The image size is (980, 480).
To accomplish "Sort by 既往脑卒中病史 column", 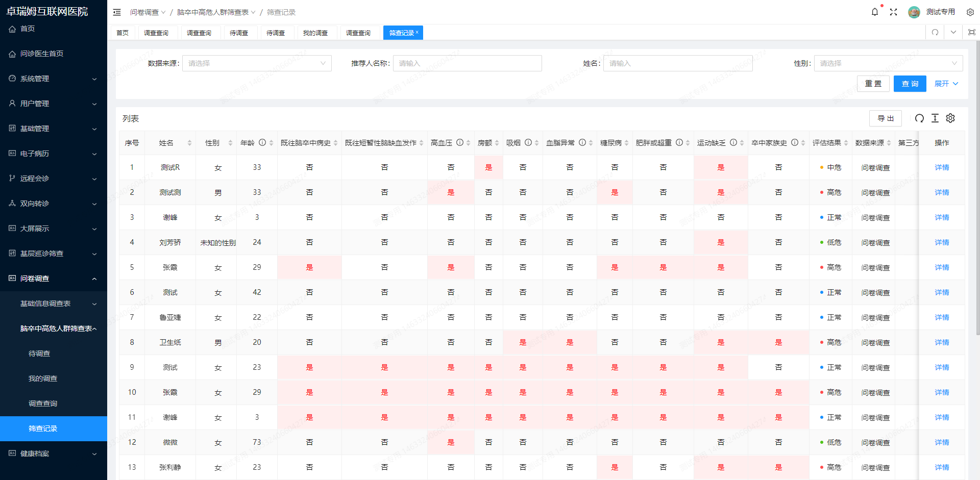I will pyautogui.click(x=335, y=143).
